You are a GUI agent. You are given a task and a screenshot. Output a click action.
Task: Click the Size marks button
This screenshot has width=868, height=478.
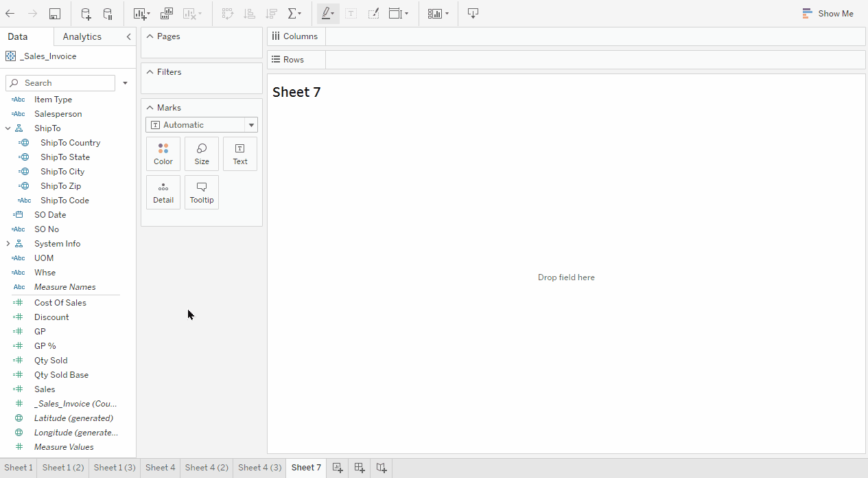coord(202,154)
